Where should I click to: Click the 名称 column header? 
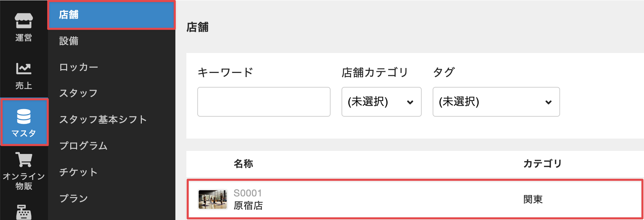[x=244, y=164]
